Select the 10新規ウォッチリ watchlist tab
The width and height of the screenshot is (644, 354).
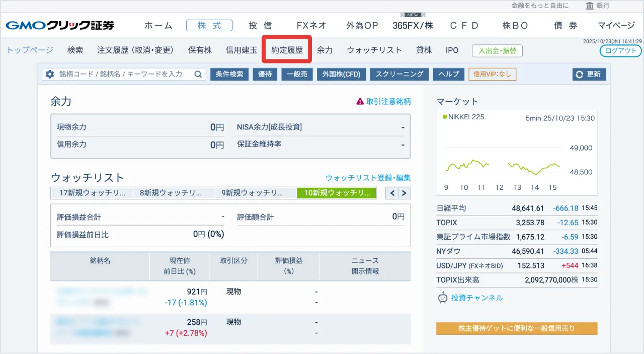point(336,192)
